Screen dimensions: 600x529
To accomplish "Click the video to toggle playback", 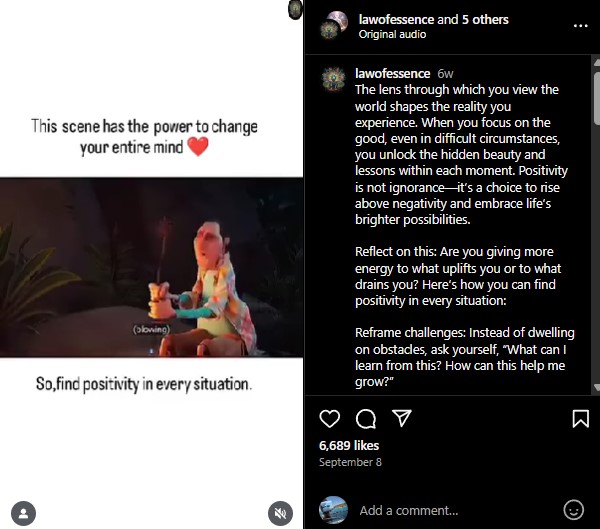I will click(152, 267).
